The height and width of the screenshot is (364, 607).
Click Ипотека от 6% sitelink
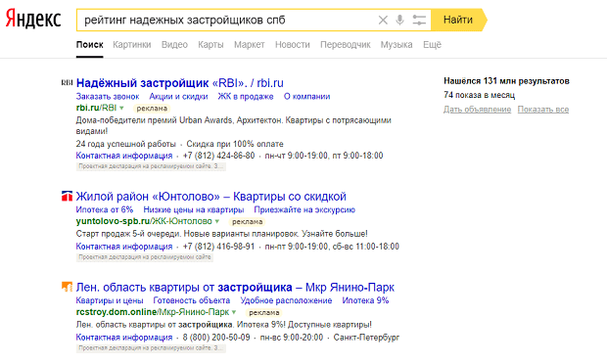(105, 209)
